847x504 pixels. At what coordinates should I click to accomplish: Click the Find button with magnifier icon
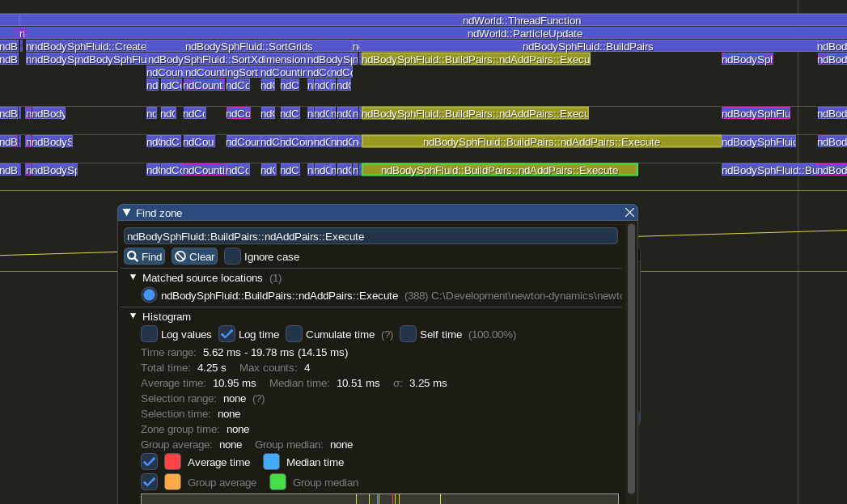[144, 256]
